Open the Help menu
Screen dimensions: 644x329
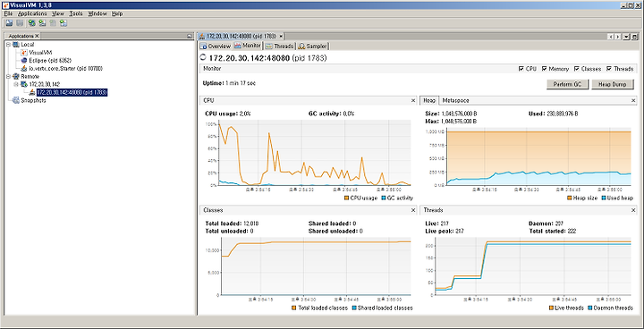coord(117,13)
